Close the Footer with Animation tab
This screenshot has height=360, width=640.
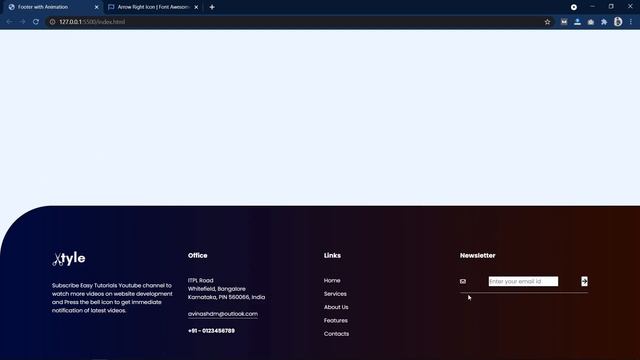point(97,7)
